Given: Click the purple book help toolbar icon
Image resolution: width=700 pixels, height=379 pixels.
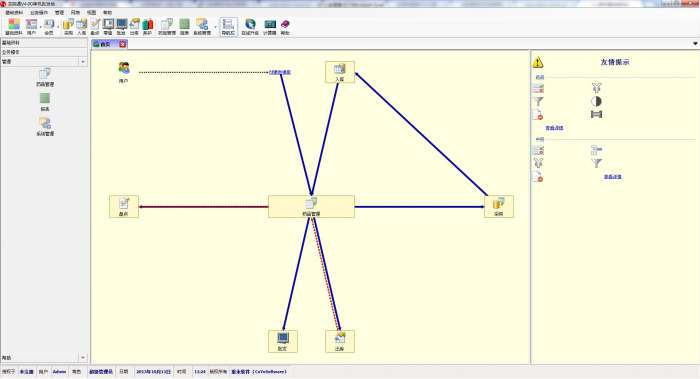Looking at the screenshot, I should 285,26.
